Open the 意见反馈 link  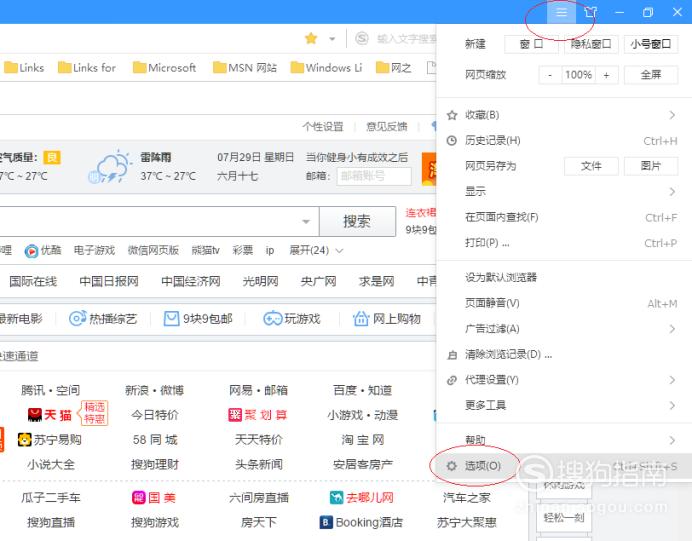point(387,127)
